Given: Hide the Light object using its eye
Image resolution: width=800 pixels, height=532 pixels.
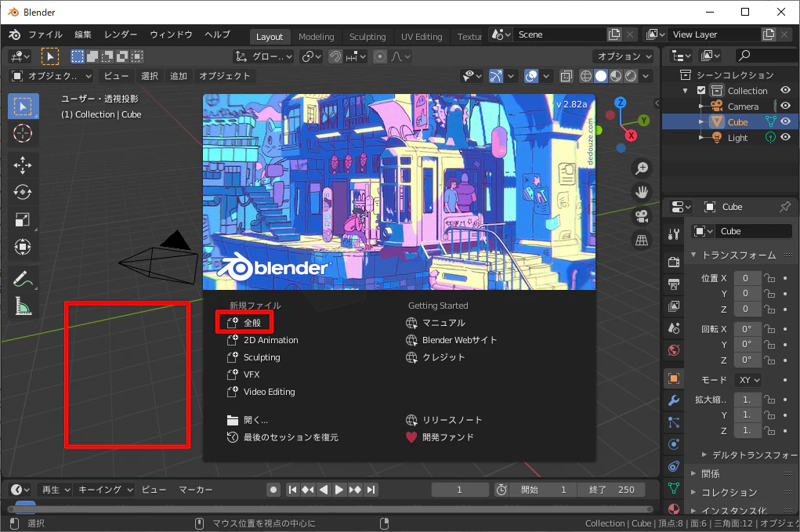Looking at the screenshot, I should [786, 137].
